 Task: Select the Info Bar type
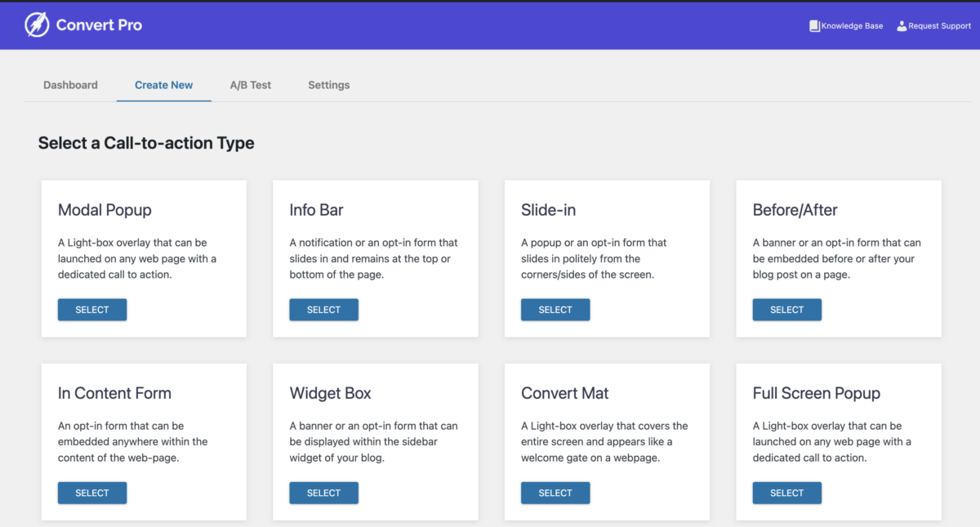(x=323, y=310)
